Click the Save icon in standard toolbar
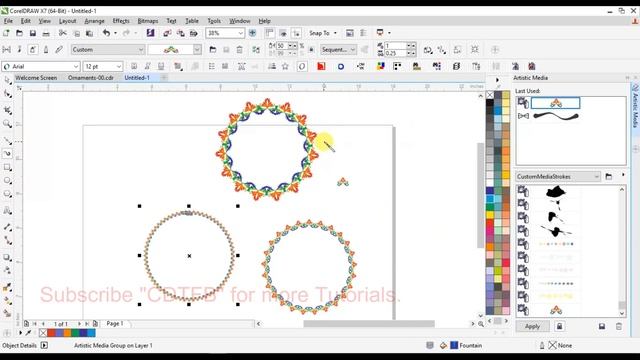 click(x=33, y=33)
